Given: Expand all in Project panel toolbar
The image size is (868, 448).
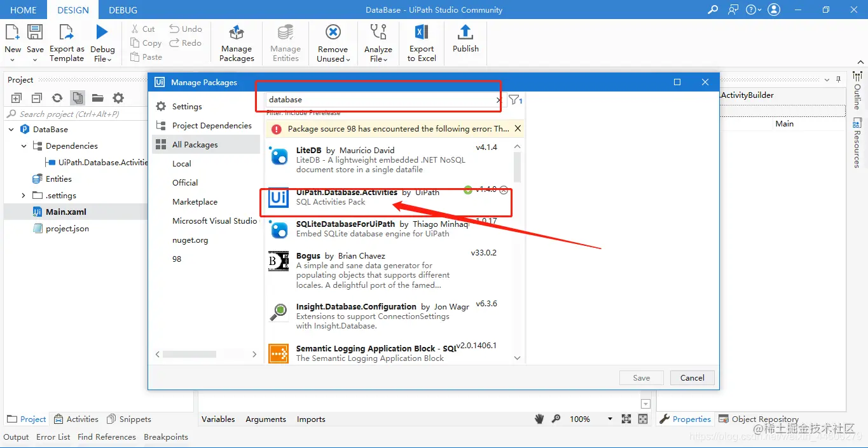Looking at the screenshot, I should tap(17, 98).
